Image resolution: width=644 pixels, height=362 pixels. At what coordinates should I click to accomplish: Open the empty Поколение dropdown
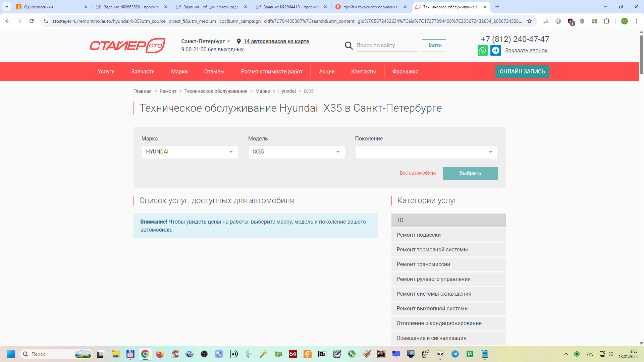(426, 152)
